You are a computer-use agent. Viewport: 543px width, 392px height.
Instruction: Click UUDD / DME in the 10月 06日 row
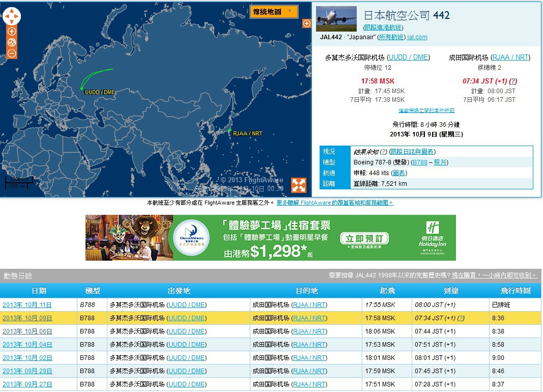point(186,331)
